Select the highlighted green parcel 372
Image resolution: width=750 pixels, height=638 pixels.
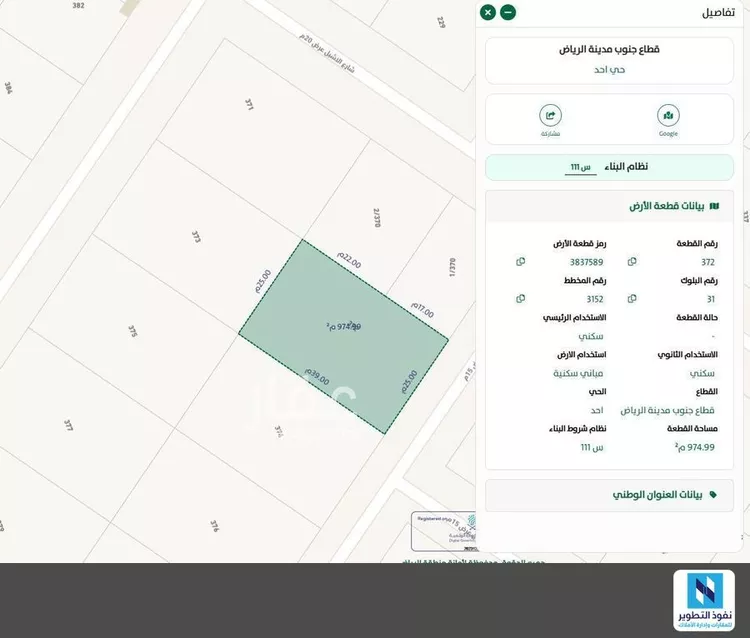tap(343, 337)
